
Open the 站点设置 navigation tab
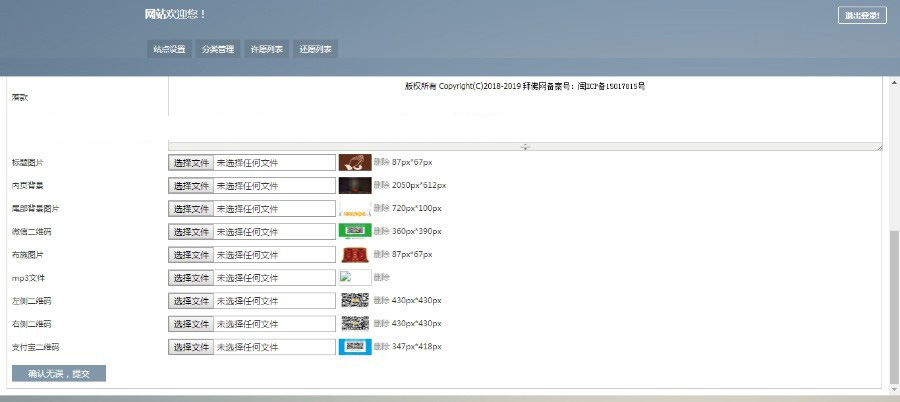pyautogui.click(x=169, y=49)
